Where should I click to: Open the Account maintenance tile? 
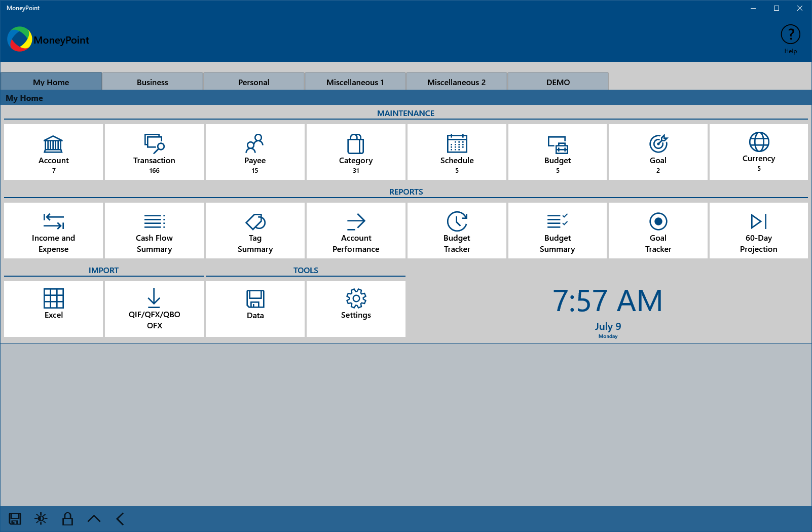click(53, 152)
